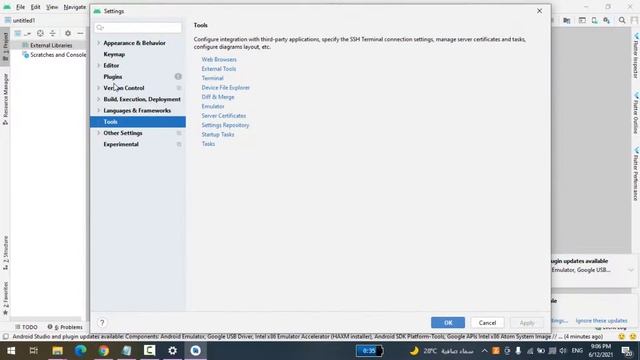The height and width of the screenshot is (360, 640).
Task: Open Device File Explorer link
Action: (225, 88)
